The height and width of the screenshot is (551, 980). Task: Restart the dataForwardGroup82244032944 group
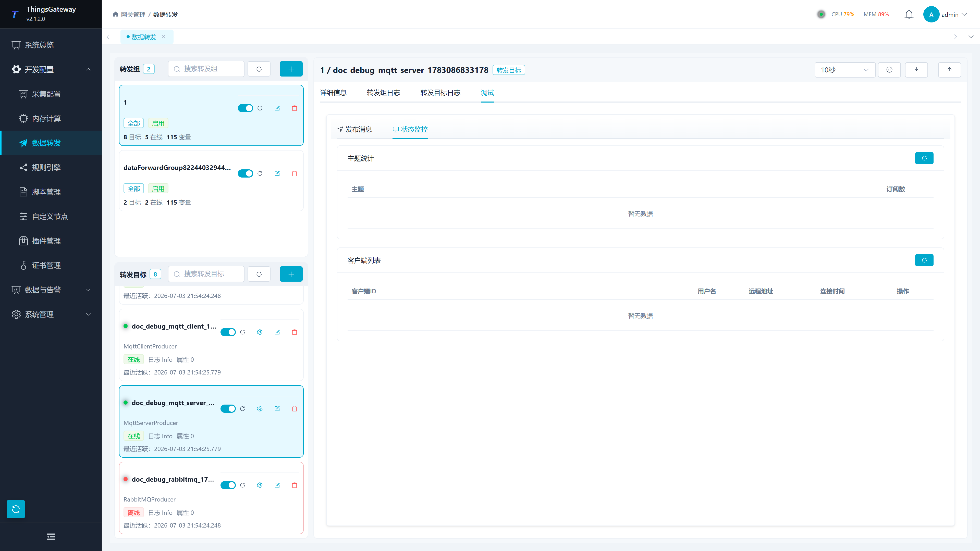(x=260, y=173)
